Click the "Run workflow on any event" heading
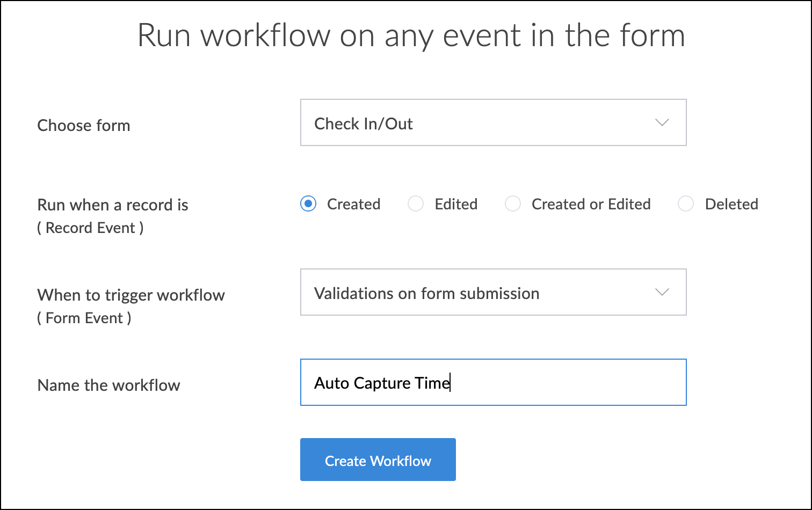The width and height of the screenshot is (812, 510). click(x=411, y=35)
